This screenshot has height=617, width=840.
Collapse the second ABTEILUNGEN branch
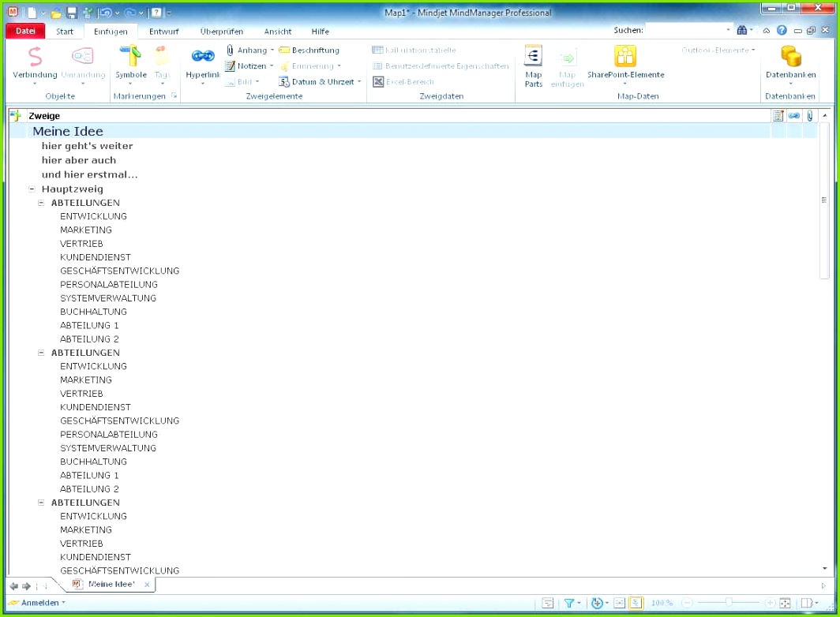coord(41,353)
